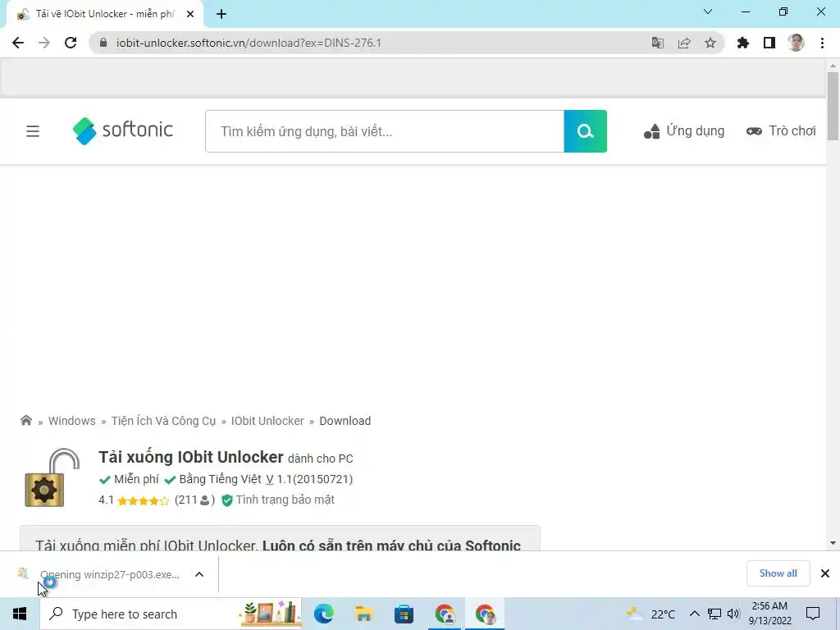
Task: Open network status tray icon
Action: (x=714, y=614)
